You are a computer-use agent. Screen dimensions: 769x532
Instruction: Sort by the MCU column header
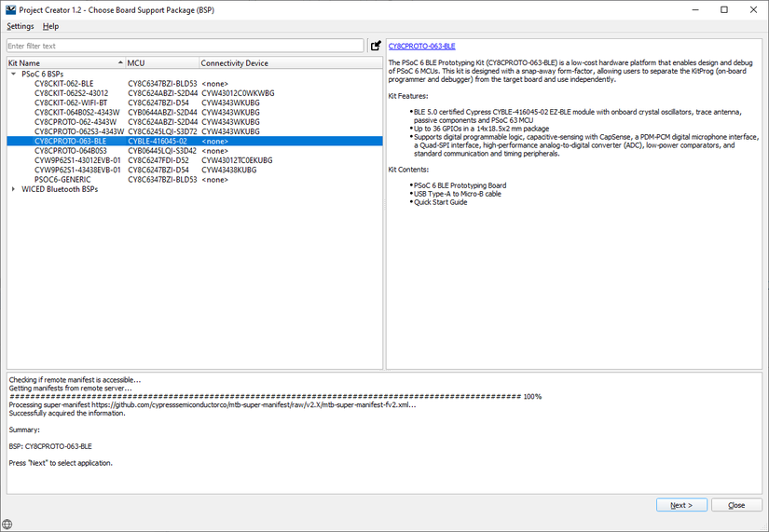(x=162, y=62)
